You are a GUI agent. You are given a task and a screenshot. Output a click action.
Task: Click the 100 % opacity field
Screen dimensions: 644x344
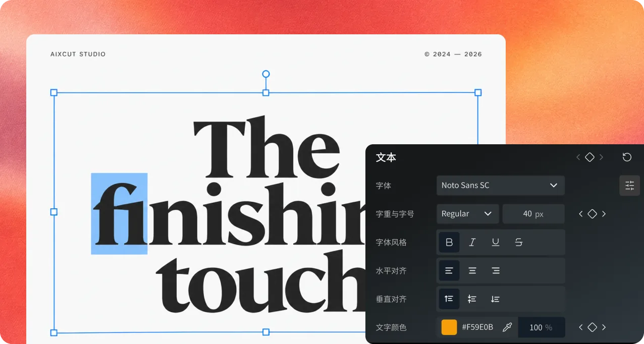click(542, 327)
